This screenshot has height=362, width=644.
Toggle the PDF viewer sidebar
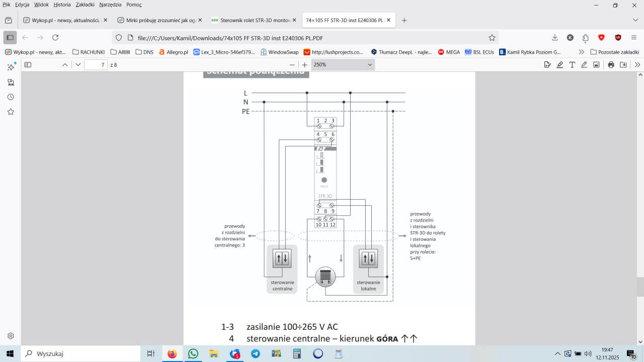28,65
